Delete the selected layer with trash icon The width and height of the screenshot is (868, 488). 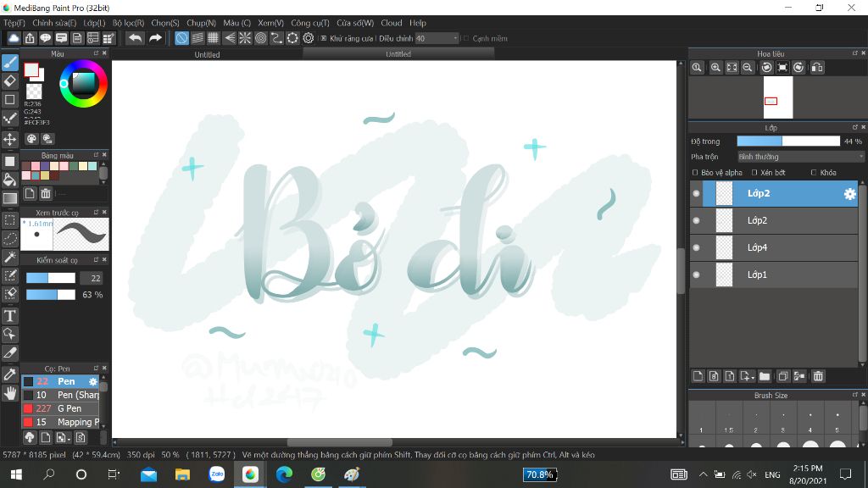pos(818,376)
